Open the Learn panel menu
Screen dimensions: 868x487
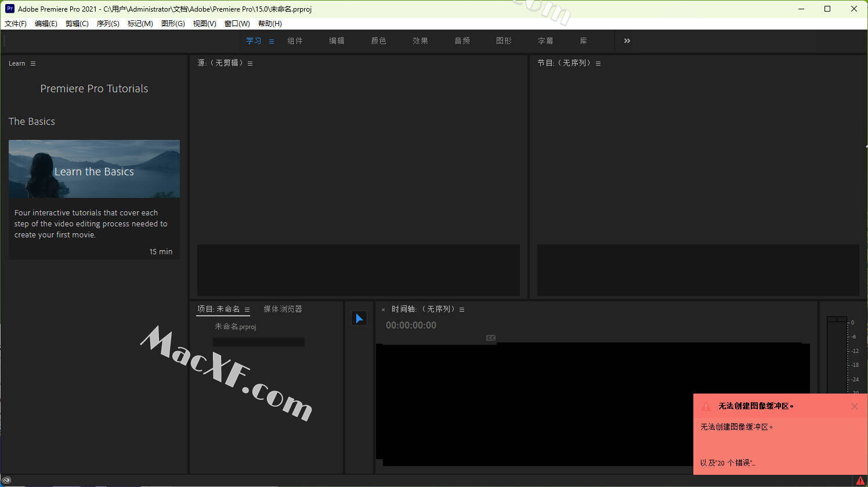tap(33, 63)
